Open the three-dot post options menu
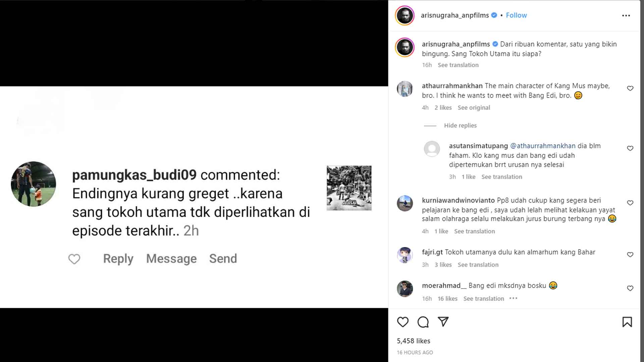This screenshot has height=362, width=644. (x=626, y=15)
